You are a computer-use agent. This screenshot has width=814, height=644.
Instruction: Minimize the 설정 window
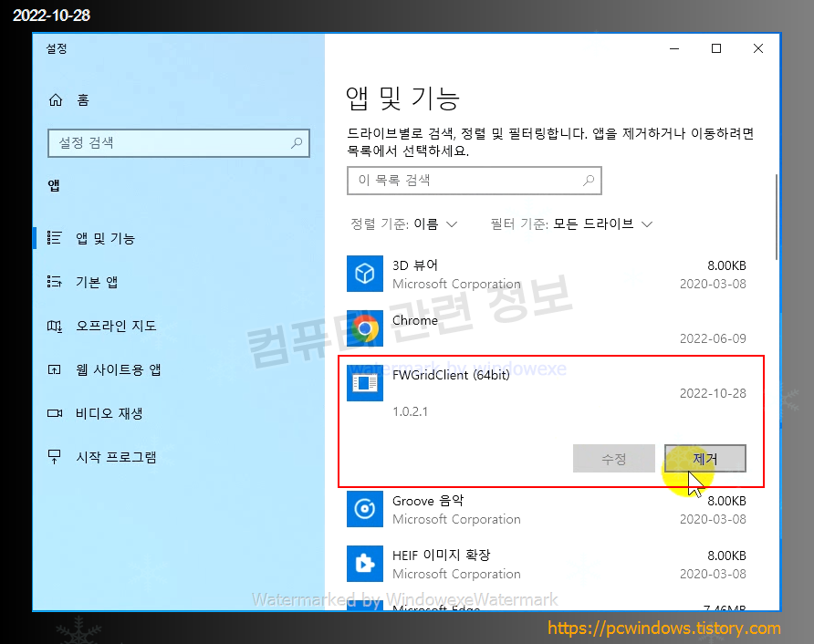coord(674,48)
